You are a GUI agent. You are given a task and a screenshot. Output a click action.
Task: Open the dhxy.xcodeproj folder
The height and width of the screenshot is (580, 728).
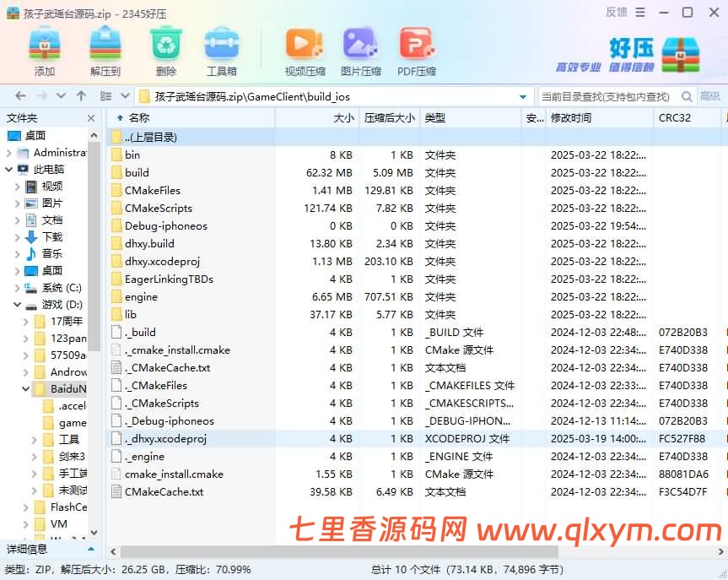[x=162, y=261]
